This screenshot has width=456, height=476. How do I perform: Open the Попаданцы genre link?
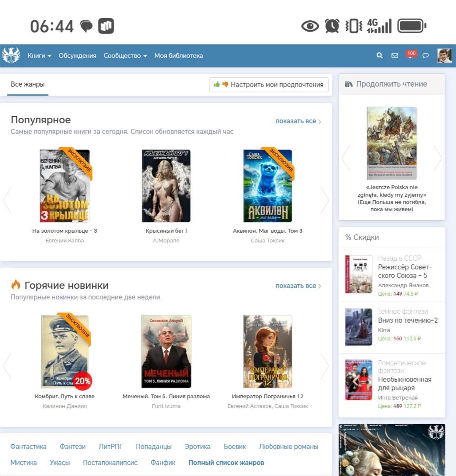coord(154,446)
